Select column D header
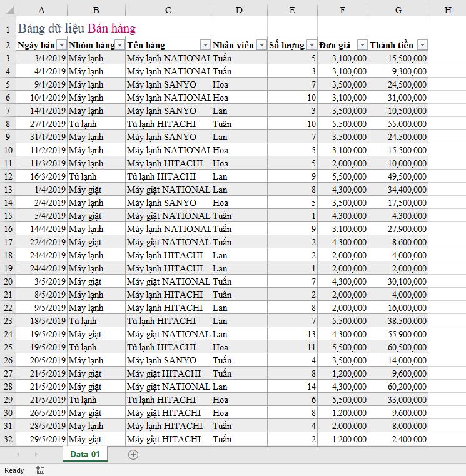This screenshot has height=476, width=466. [x=239, y=11]
